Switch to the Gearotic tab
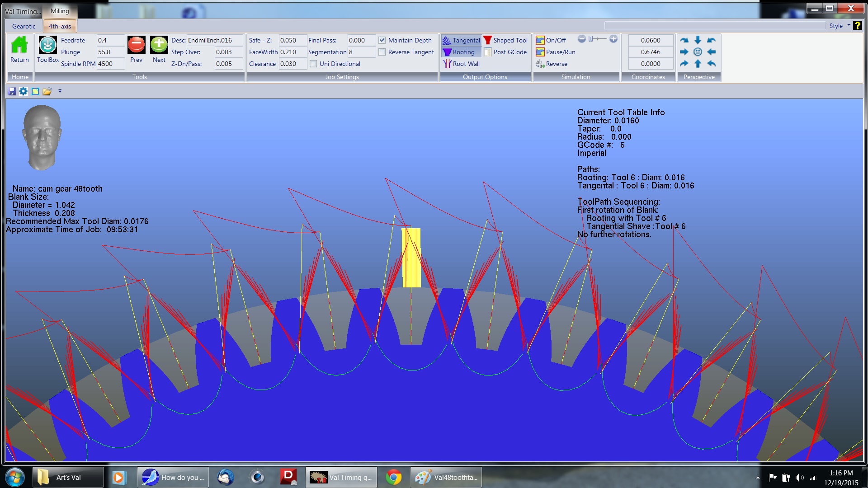Image resolution: width=868 pixels, height=488 pixels. (x=24, y=26)
